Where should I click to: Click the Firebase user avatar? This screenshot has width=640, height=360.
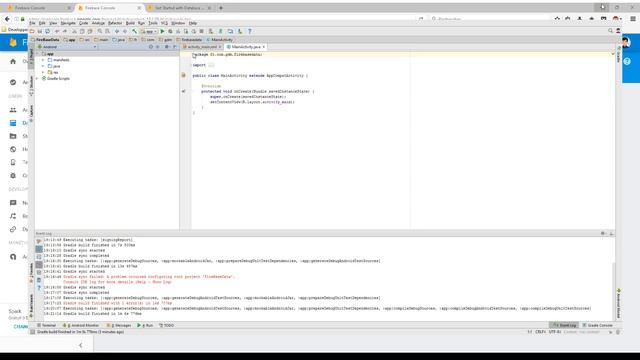pyautogui.click(x=626, y=42)
